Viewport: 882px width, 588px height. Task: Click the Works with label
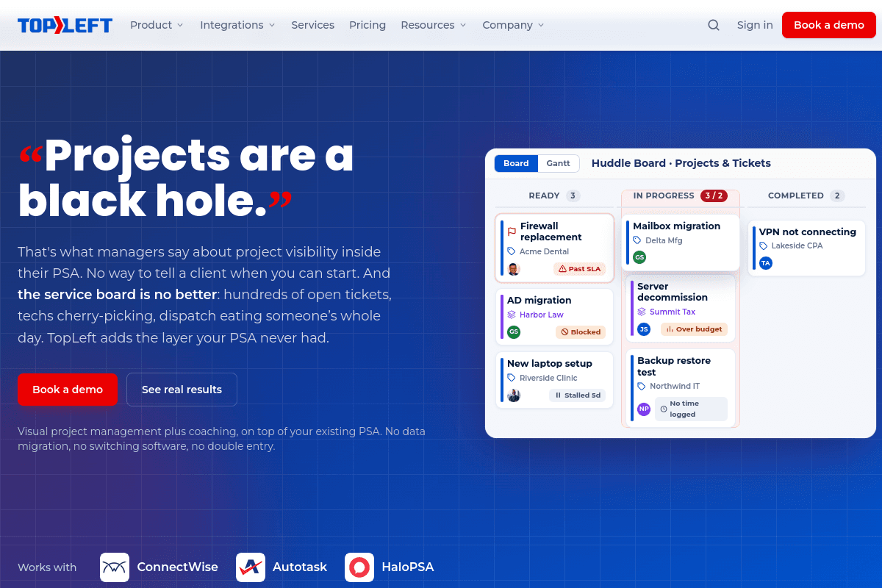tap(47, 567)
